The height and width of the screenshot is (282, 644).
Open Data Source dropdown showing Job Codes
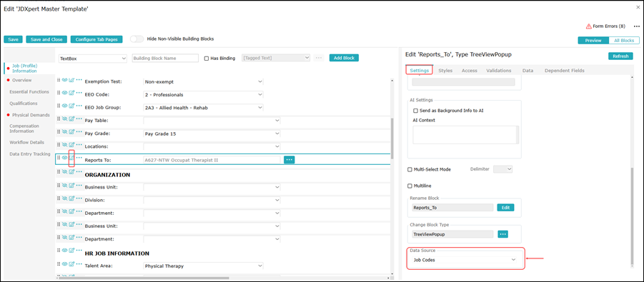click(x=465, y=260)
